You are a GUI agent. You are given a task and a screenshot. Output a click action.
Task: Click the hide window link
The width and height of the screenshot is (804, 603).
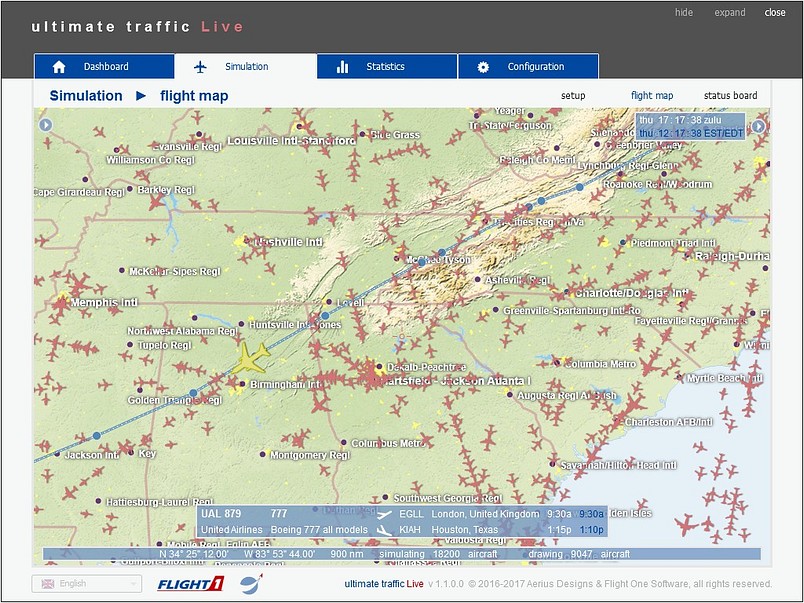pyautogui.click(x=684, y=12)
